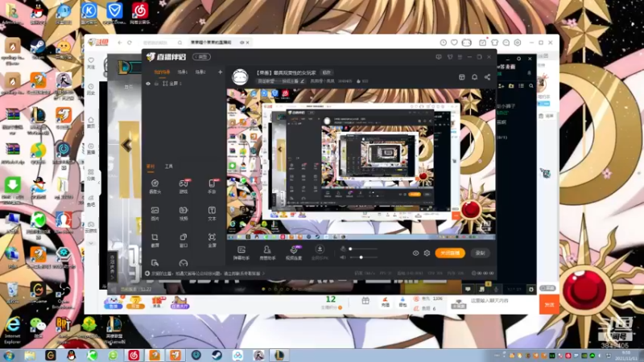
Task: Add a new scene with plus button
Action: [220, 72]
